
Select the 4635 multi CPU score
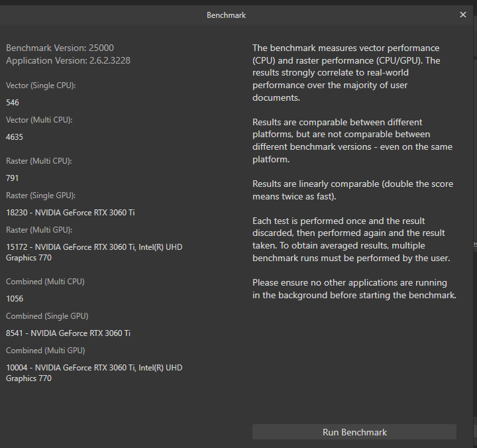pyautogui.click(x=15, y=137)
